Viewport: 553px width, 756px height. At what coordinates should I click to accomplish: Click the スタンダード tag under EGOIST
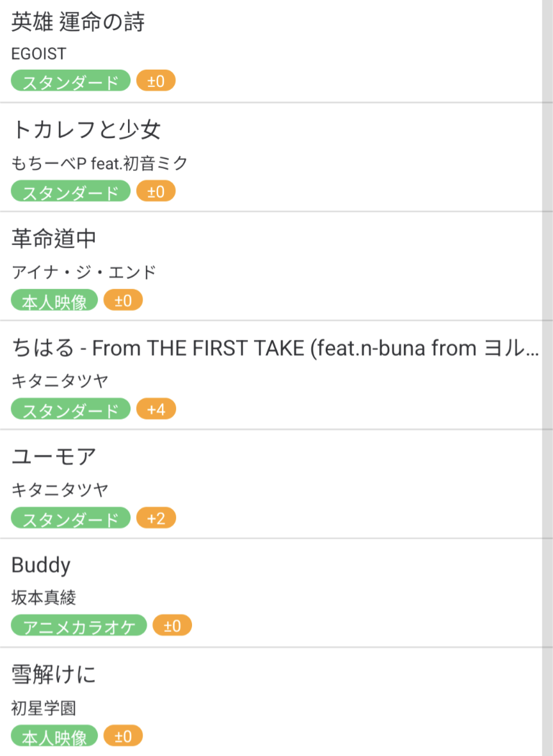(70, 82)
